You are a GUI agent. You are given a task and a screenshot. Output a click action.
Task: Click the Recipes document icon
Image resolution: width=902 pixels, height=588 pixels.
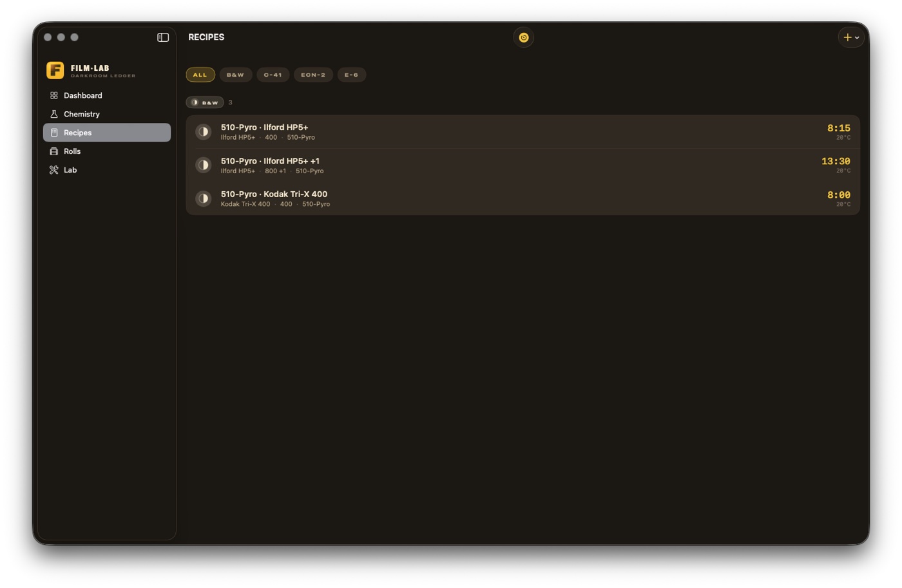[x=54, y=133]
